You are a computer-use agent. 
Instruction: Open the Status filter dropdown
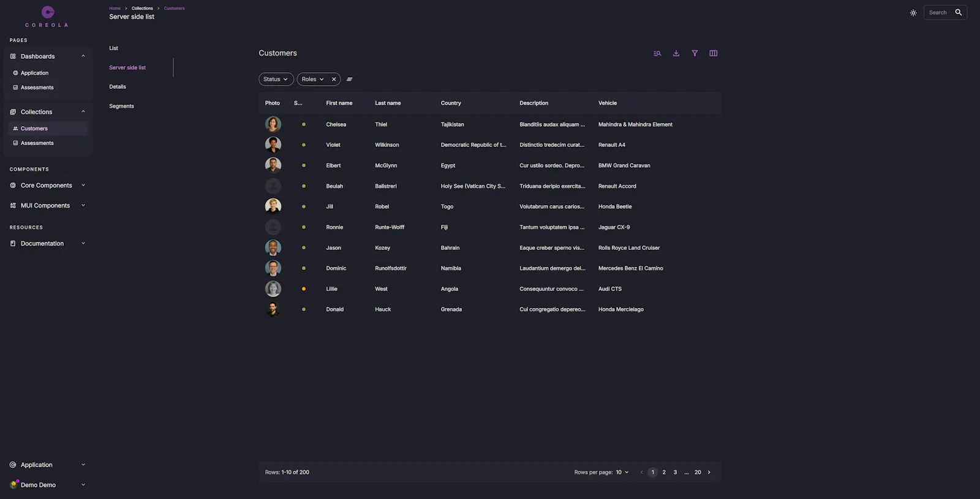click(x=276, y=79)
